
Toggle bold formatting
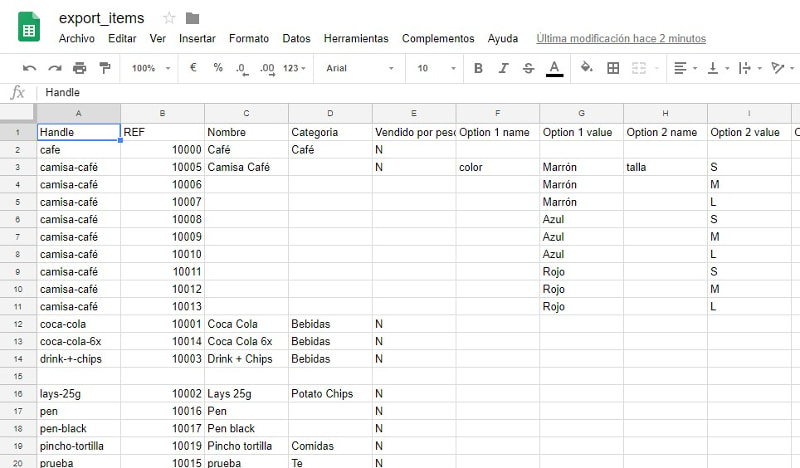coord(478,68)
